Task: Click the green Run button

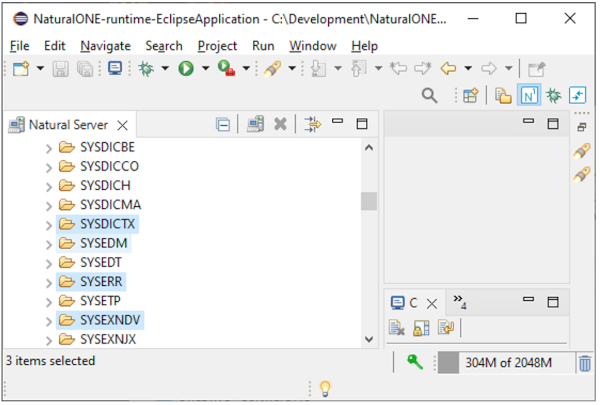Action: coord(186,69)
